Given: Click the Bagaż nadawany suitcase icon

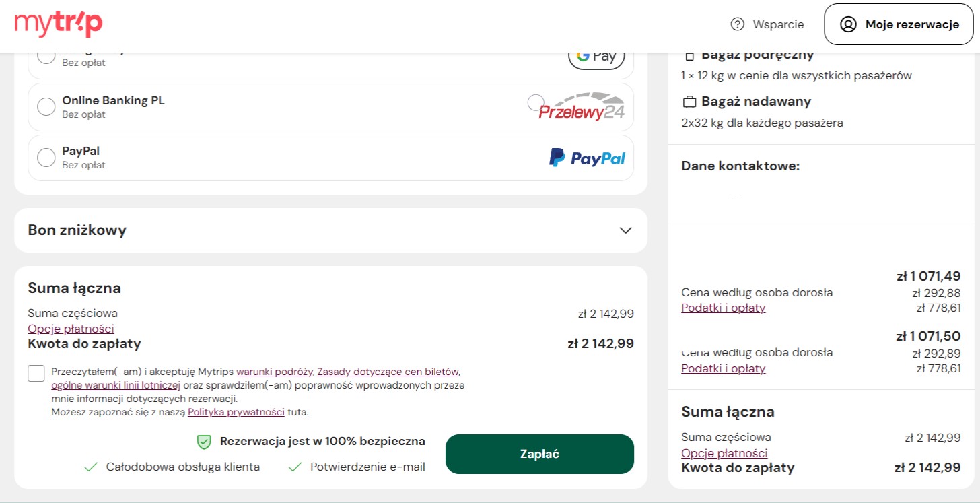Looking at the screenshot, I should (689, 102).
